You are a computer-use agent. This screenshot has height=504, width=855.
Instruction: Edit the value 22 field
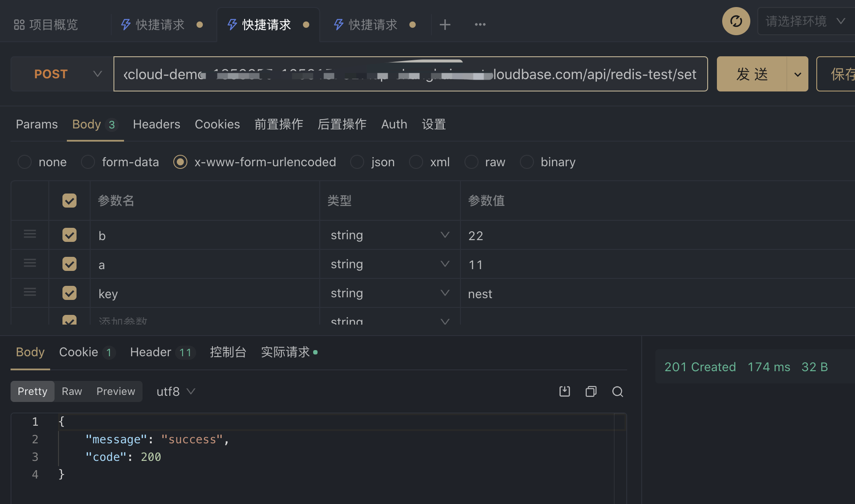click(658, 235)
